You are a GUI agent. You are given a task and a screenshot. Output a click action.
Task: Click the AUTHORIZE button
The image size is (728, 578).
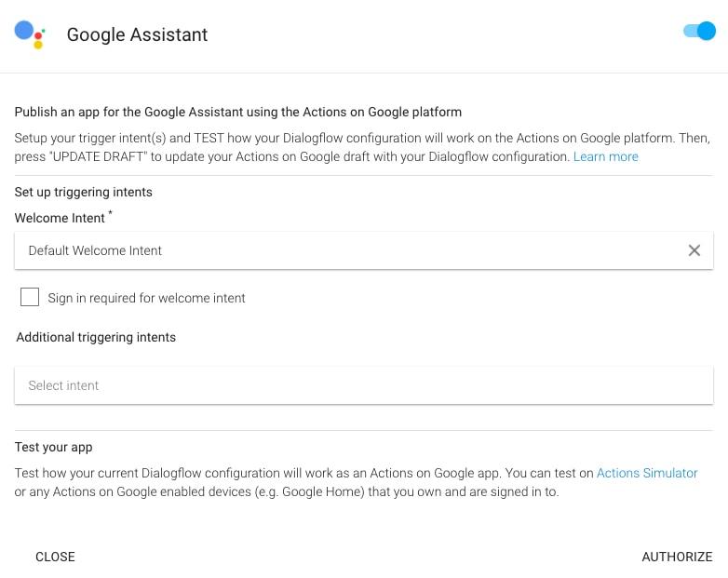[x=677, y=557]
